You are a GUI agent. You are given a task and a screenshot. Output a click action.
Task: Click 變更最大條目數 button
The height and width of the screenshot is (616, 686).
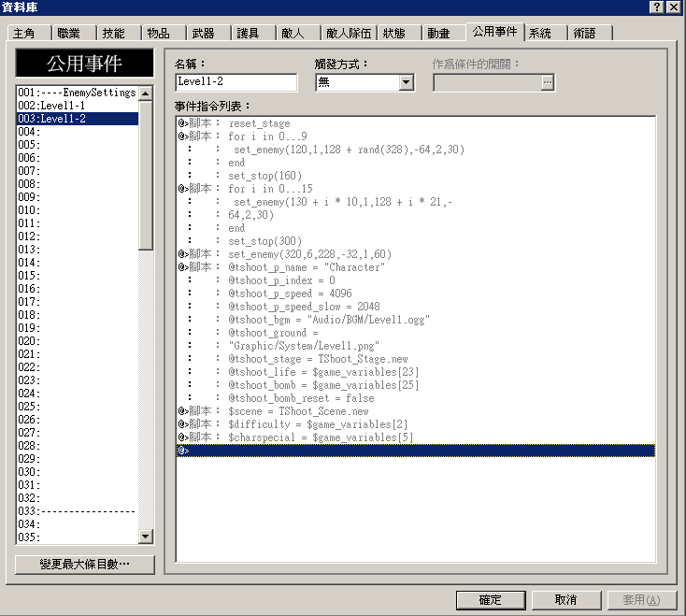85,565
